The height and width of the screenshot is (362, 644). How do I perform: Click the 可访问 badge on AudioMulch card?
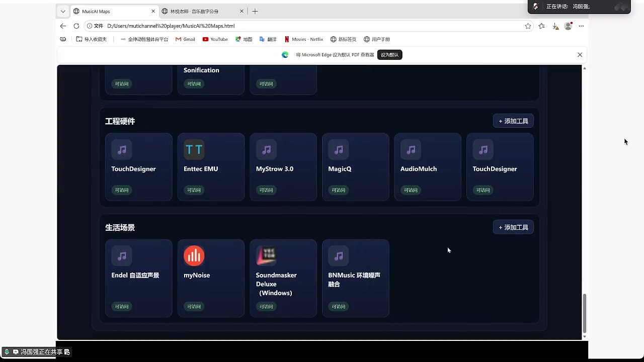411,190
